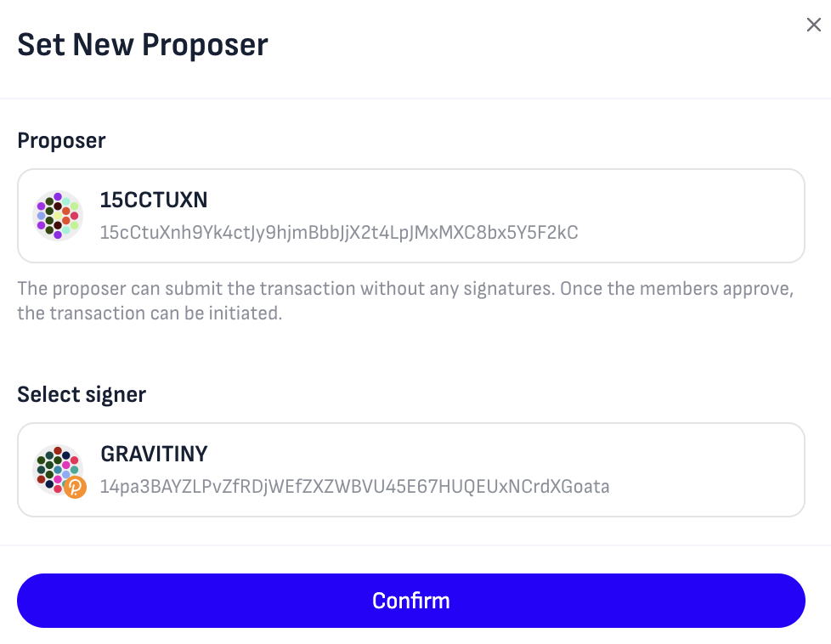This screenshot has height=644, width=831.
Task: Click the orange Polkadot badge on signer avatar
Action: coord(75,487)
